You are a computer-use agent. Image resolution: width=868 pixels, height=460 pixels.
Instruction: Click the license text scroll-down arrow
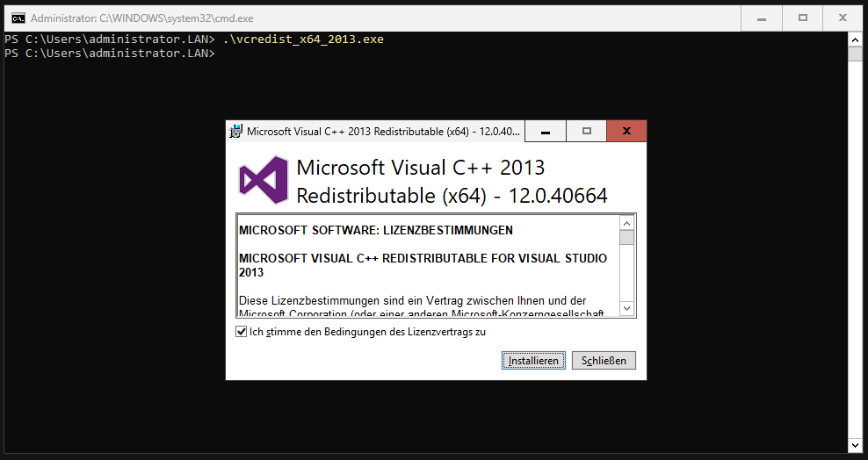[x=626, y=308]
